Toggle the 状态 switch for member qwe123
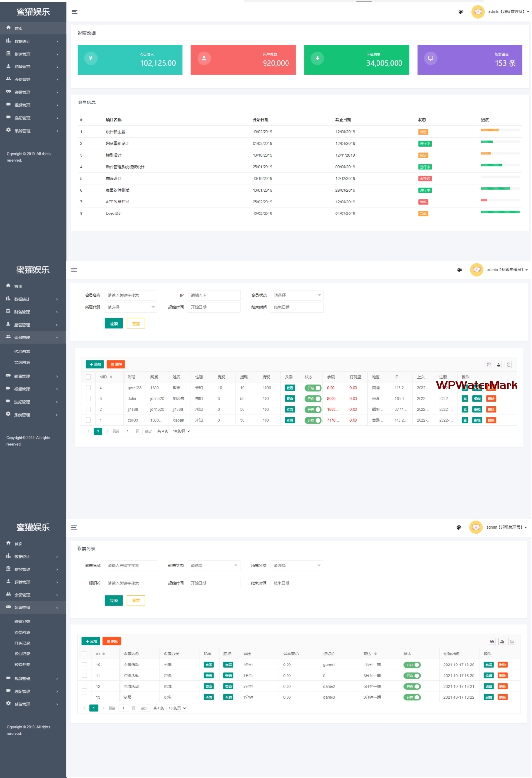532x778 pixels. (313, 388)
